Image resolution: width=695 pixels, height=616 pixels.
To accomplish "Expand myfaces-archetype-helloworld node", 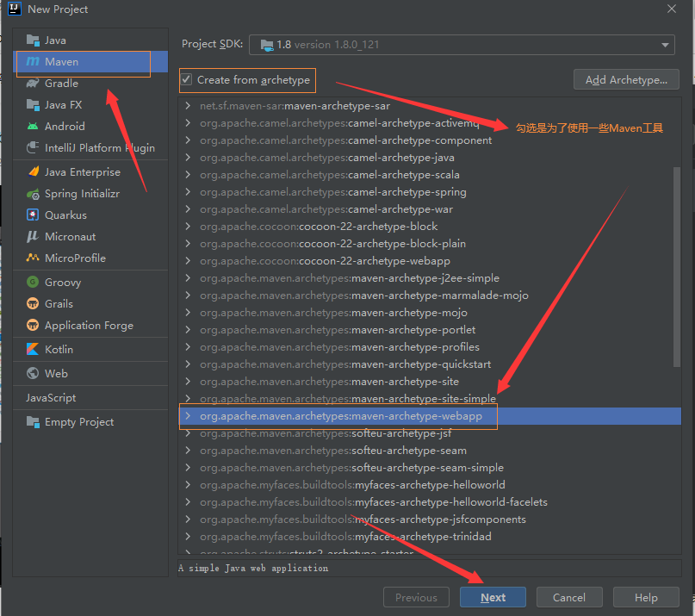I will pyautogui.click(x=188, y=485).
